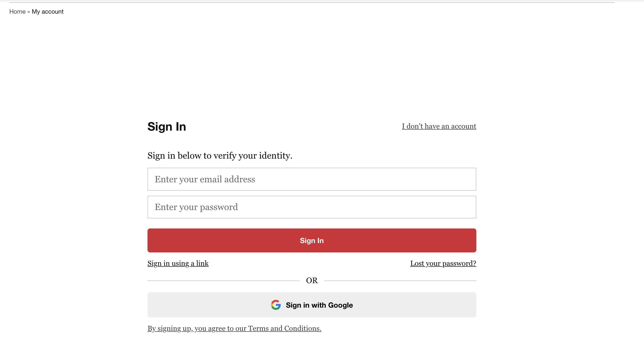Viewport: 644px width, 351px height.
Task: Click the Home breadcrumb link
Action: click(x=17, y=12)
